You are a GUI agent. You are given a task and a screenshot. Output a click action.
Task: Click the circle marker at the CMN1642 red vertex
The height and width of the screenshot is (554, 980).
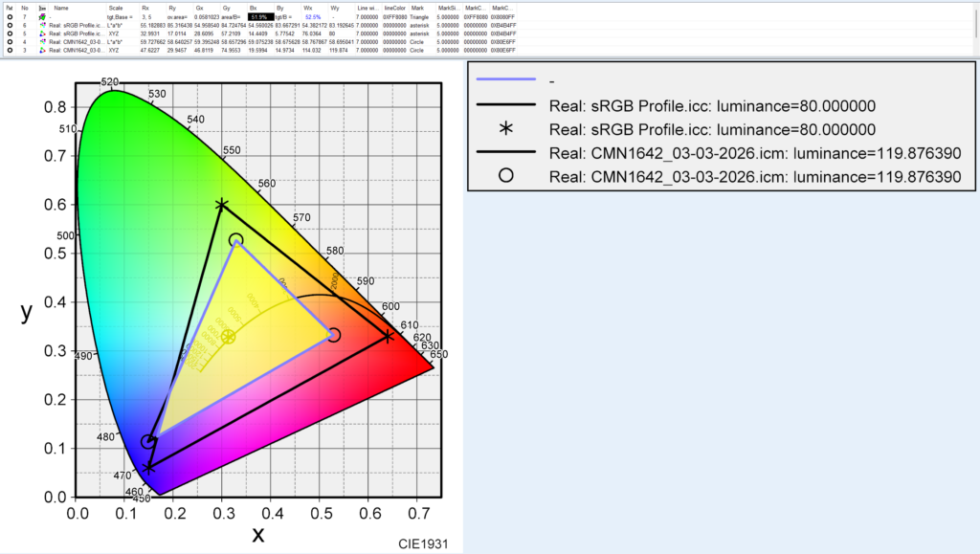[333, 335]
